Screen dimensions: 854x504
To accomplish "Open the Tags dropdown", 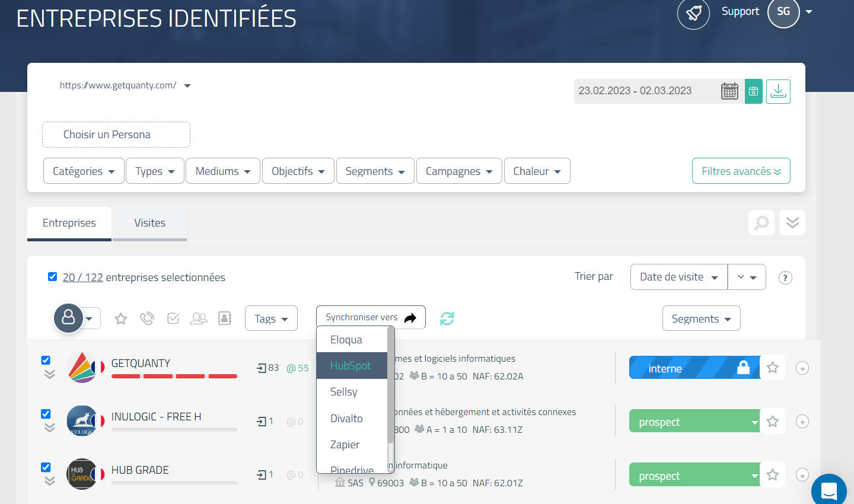I will [271, 318].
